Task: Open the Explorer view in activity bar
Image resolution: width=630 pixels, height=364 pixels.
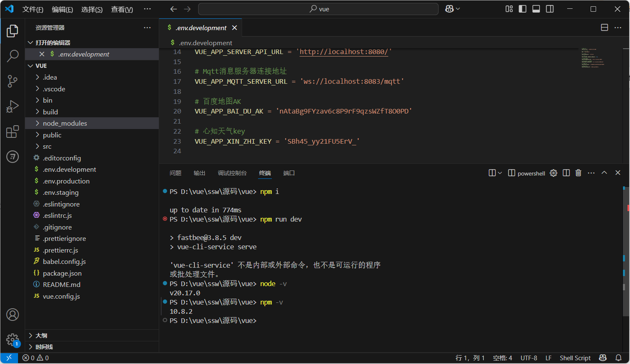Action: tap(13, 31)
